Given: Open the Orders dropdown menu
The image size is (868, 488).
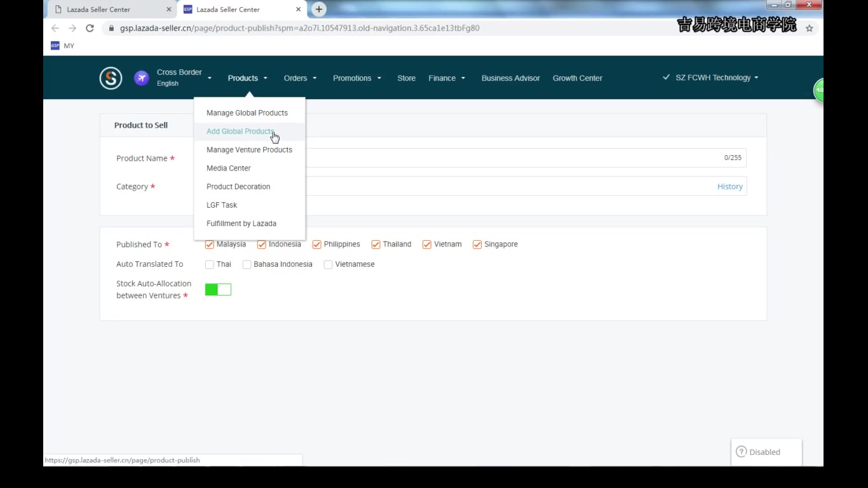Looking at the screenshot, I should point(300,78).
